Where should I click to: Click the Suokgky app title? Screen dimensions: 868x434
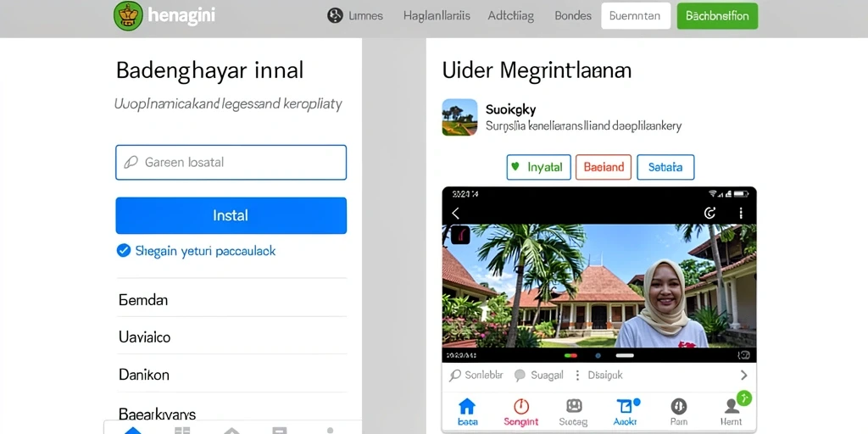click(510, 109)
